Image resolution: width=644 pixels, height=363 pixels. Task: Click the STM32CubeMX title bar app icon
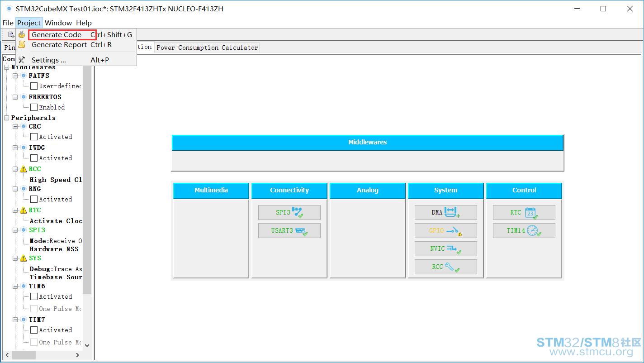coord(9,9)
